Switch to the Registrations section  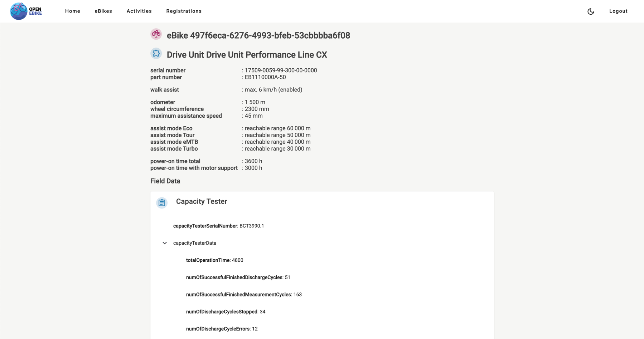(184, 11)
